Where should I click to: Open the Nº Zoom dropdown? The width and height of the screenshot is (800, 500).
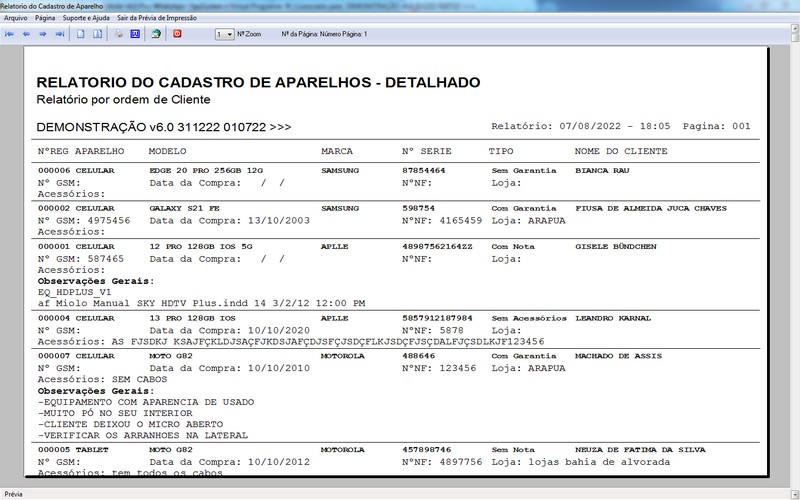230,34
